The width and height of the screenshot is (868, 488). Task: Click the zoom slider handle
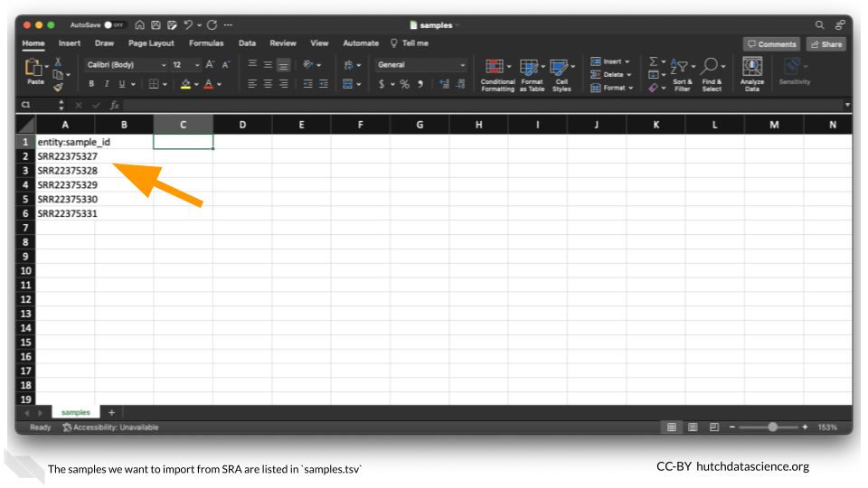coord(772,427)
